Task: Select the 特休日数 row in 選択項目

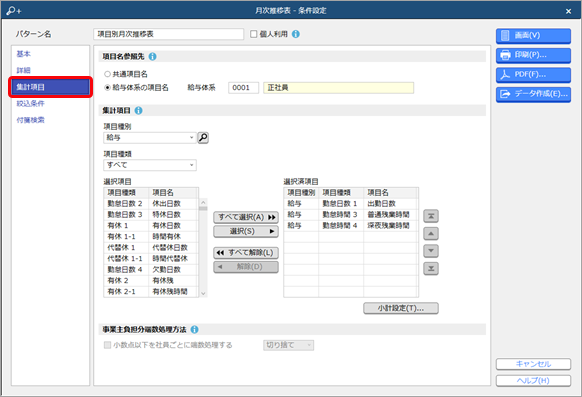Action: 151,214
